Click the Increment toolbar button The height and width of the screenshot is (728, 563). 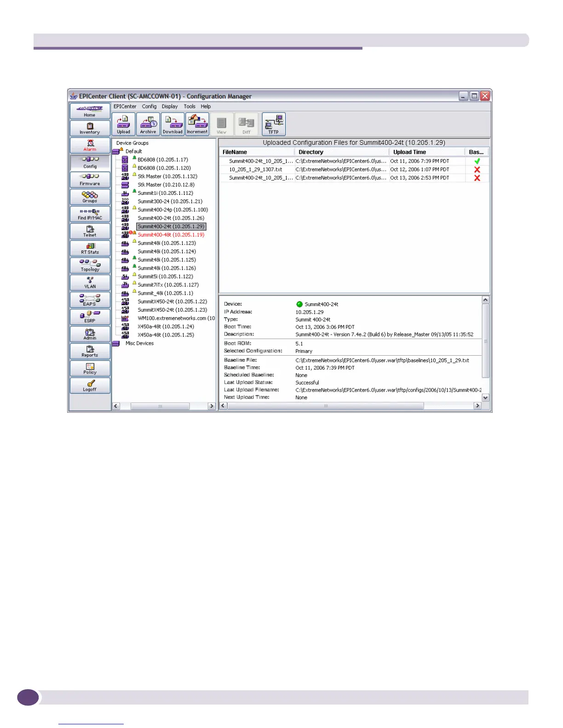(x=197, y=124)
